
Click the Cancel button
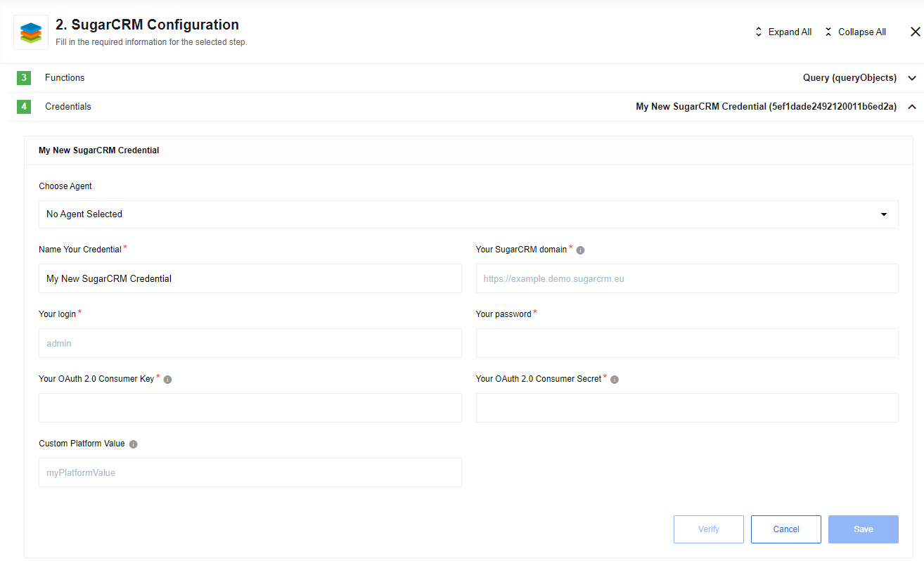pos(785,529)
